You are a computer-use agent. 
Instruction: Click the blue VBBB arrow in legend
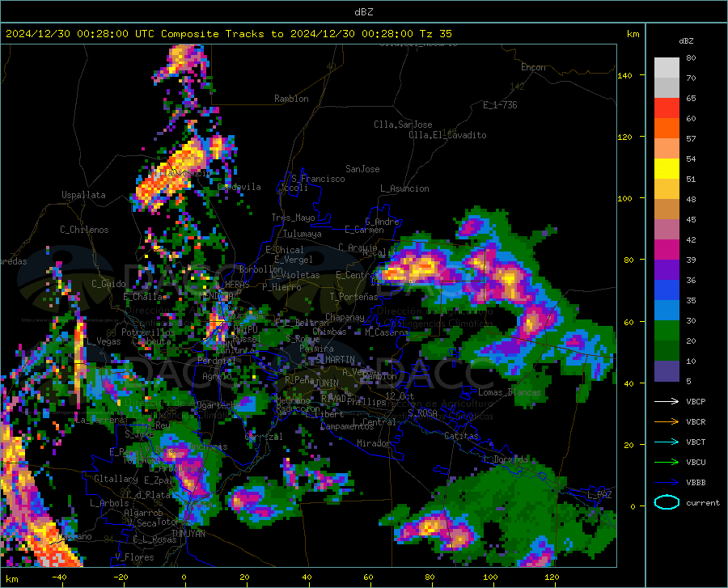coord(667,483)
